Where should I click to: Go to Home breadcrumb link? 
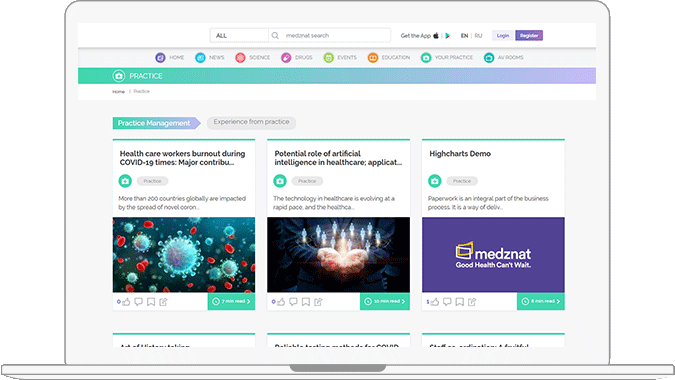118,92
